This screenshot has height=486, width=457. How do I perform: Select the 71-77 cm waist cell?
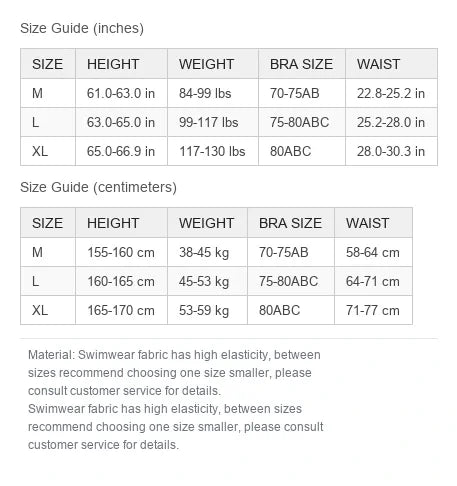point(373,310)
